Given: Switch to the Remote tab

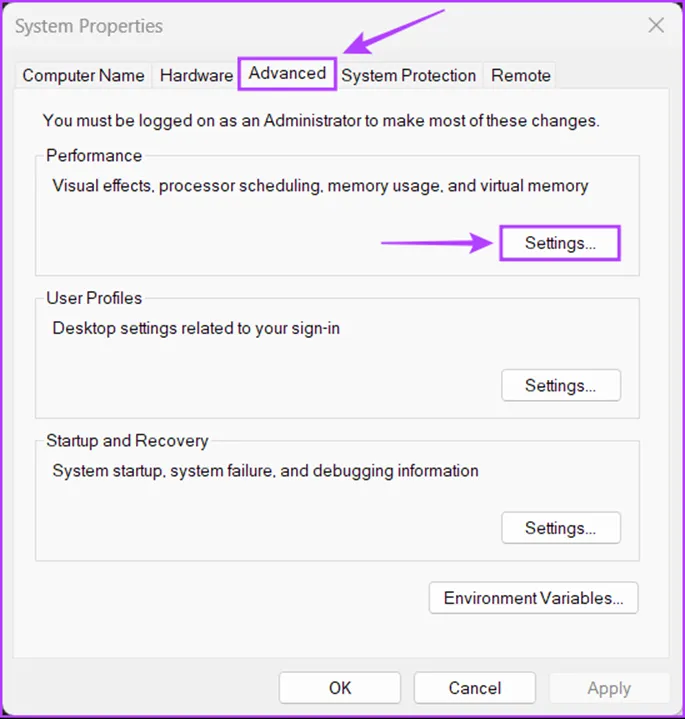Looking at the screenshot, I should pyautogui.click(x=520, y=75).
